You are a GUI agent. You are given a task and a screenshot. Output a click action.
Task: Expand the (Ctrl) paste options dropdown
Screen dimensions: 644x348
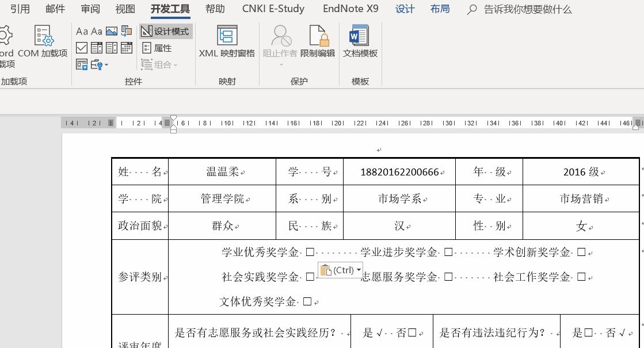pos(359,270)
